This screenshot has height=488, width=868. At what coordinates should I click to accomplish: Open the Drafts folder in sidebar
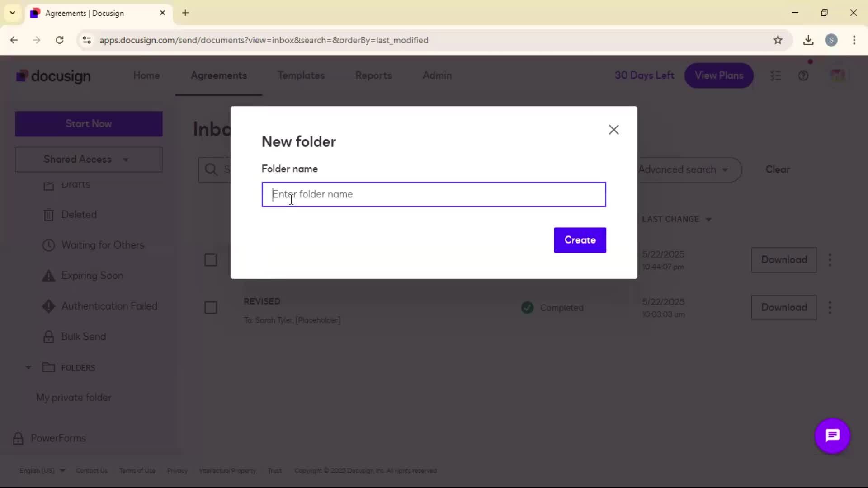click(x=75, y=184)
